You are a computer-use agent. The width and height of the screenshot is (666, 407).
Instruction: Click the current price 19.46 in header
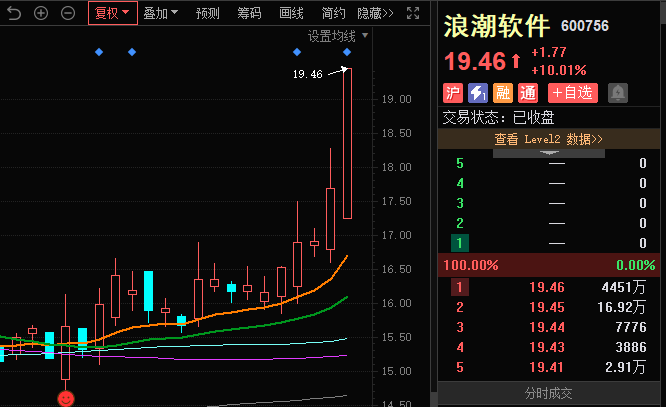pyautogui.click(x=475, y=61)
